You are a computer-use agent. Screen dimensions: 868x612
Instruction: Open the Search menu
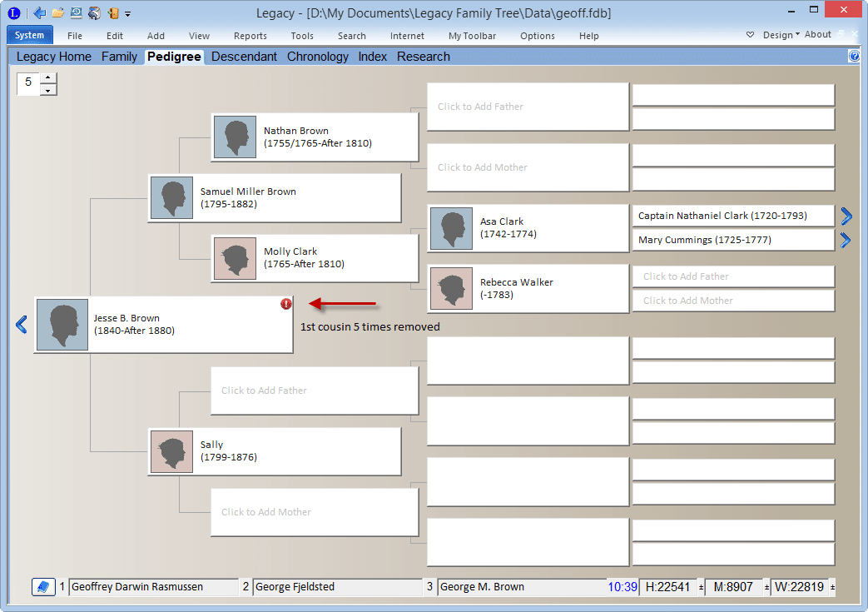coord(352,36)
